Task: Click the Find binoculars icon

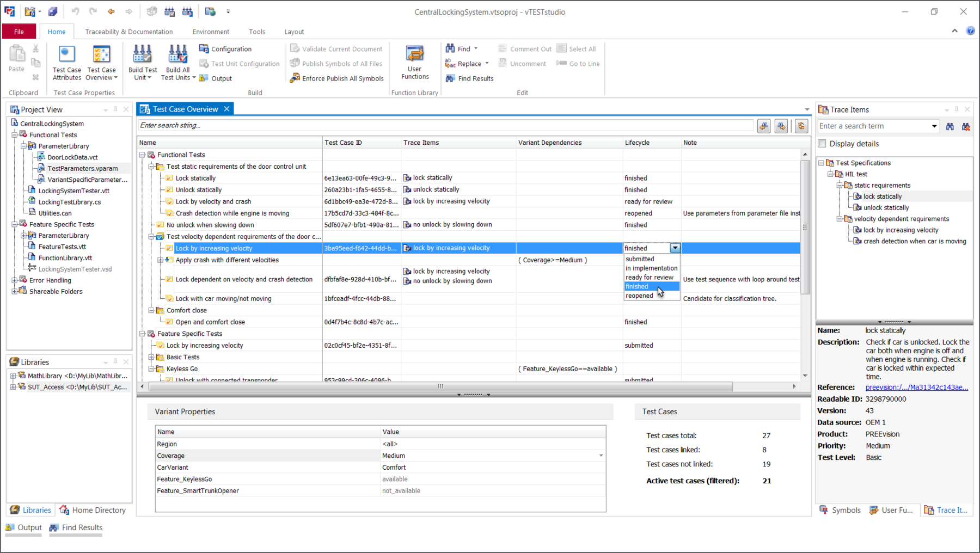Action: (x=450, y=48)
